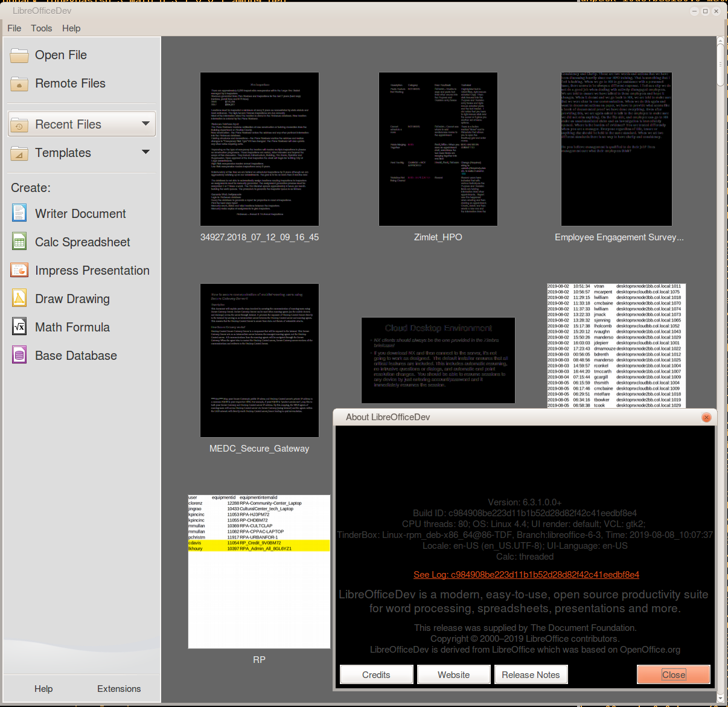Expand the Templates dropdown arrow

tap(145, 152)
